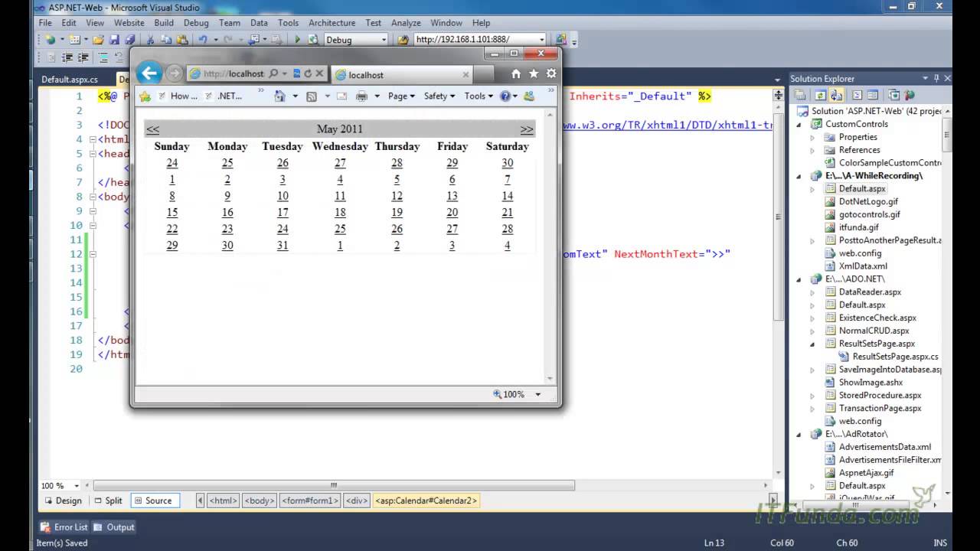Click the Copy icon in Visual Studio toolbar
The width and height of the screenshot is (980, 551).
[x=166, y=39]
